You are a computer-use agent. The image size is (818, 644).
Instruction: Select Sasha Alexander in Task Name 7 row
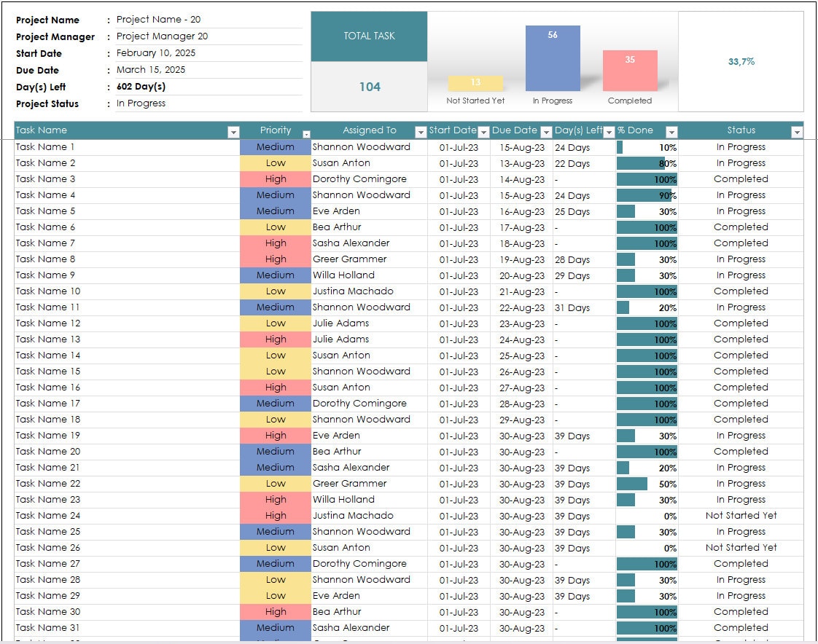370,243
